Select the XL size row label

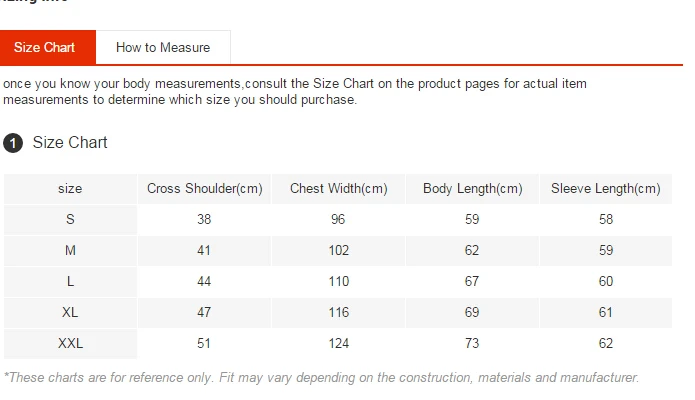pyautogui.click(x=70, y=313)
